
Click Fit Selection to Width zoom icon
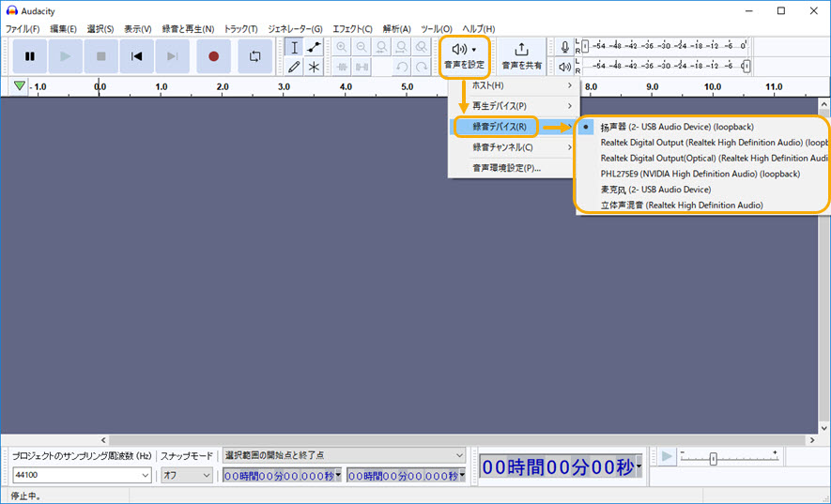click(381, 47)
